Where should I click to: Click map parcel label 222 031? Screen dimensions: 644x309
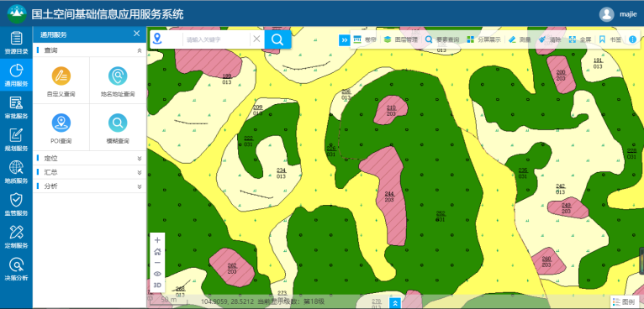[249, 141]
